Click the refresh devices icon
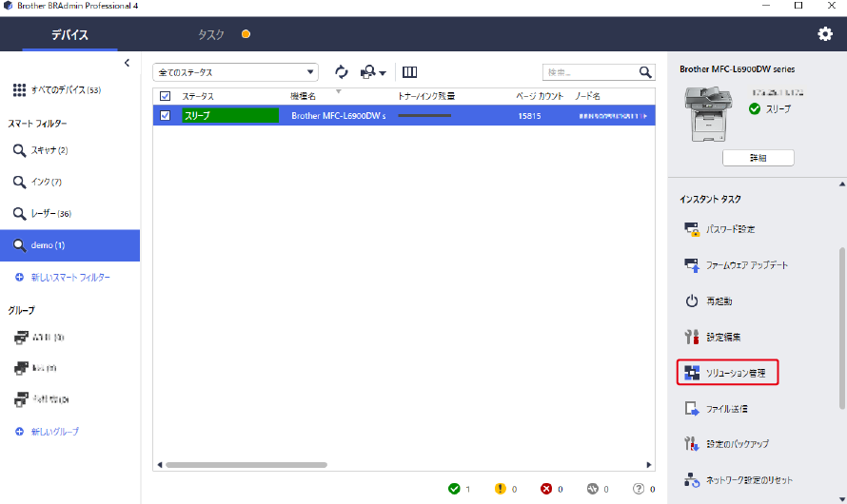847x504 pixels. pos(342,72)
